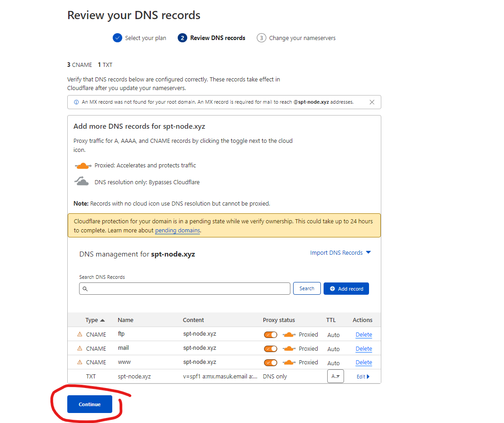Viewport: 504px width, 423px height.
Task: Click the orange cloud icon in www row
Action: (x=289, y=363)
